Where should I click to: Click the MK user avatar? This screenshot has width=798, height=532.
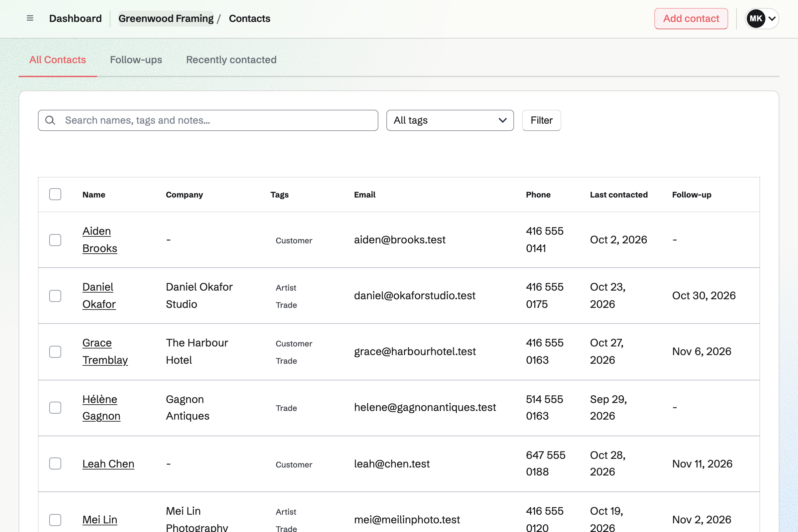(756, 18)
